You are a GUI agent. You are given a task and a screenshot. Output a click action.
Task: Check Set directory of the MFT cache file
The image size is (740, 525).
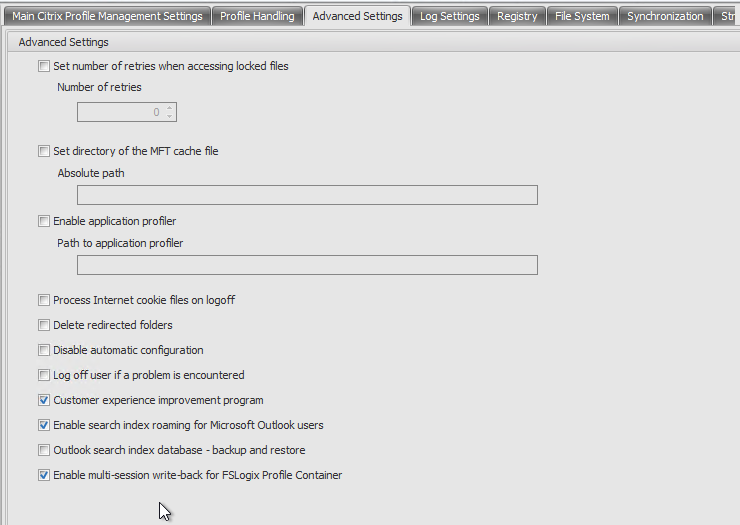click(44, 151)
